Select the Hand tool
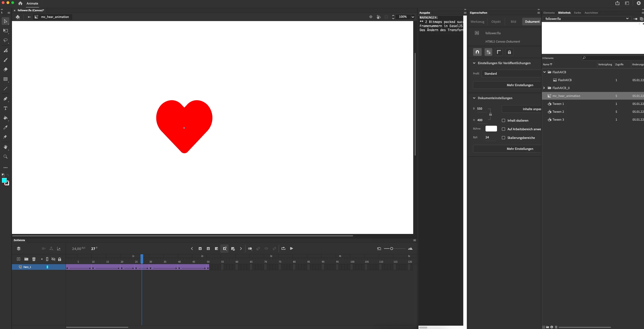This screenshot has width=644, height=329. (x=6, y=147)
